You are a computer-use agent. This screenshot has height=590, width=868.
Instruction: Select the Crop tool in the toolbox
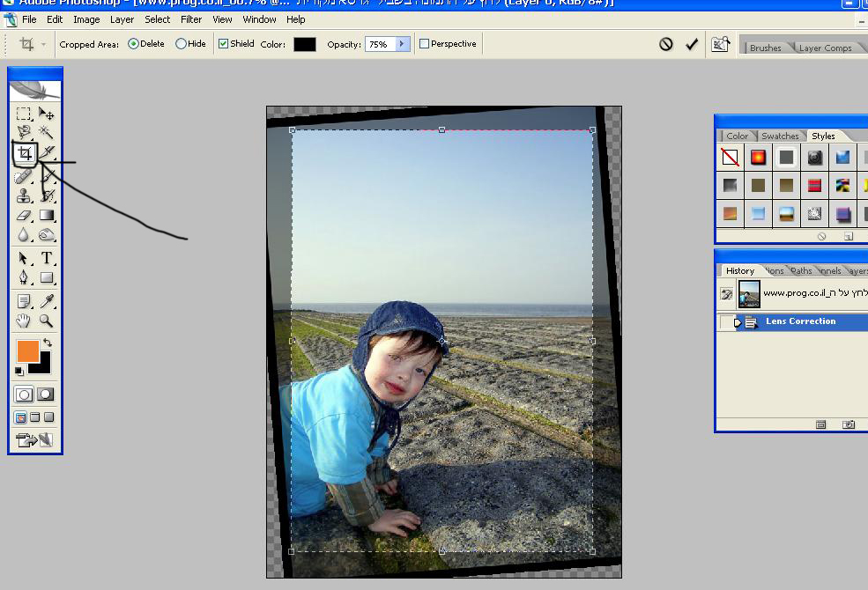click(x=25, y=154)
